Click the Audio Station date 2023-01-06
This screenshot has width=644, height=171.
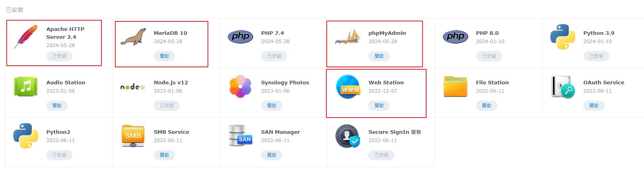[x=61, y=91]
